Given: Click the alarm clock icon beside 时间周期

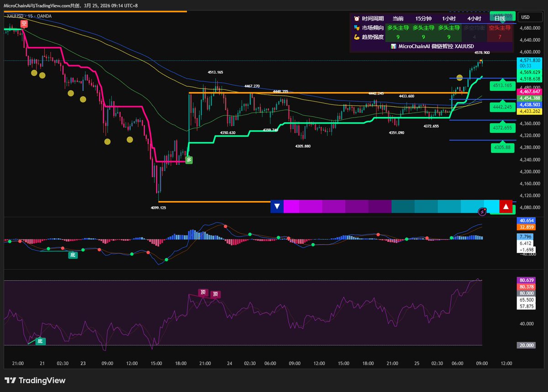Looking at the screenshot, I should (356, 19).
